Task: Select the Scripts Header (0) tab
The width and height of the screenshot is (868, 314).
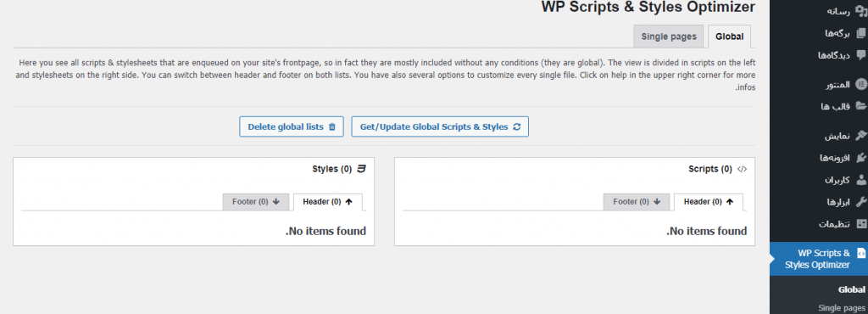Action: tap(709, 202)
